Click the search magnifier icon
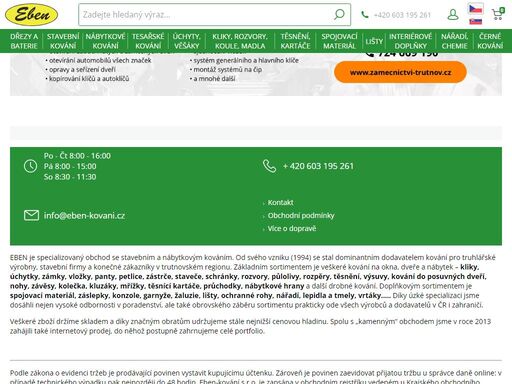Screen dimensions: 512x384 [339, 14]
